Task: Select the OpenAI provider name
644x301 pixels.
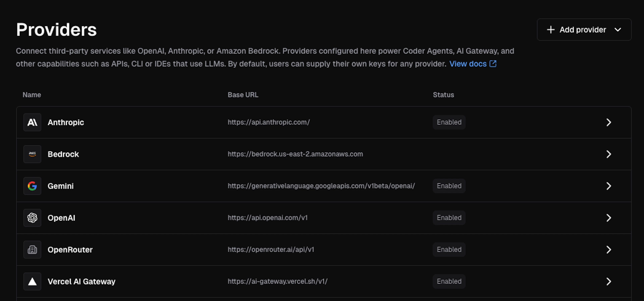Action: [61, 218]
